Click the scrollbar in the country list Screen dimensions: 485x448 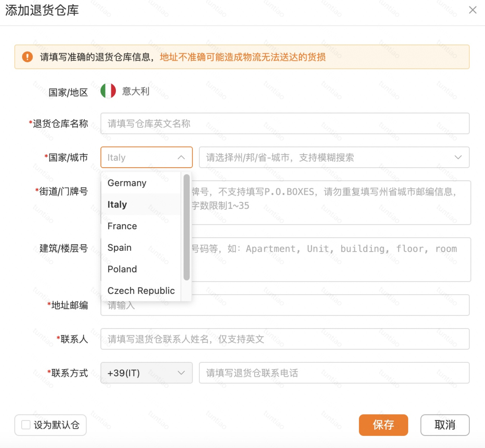click(x=186, y=223)
